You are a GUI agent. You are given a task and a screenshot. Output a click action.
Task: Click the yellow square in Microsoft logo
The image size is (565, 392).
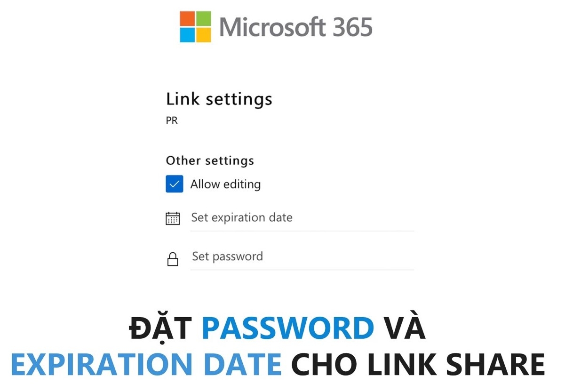click(x=203, y=35)
